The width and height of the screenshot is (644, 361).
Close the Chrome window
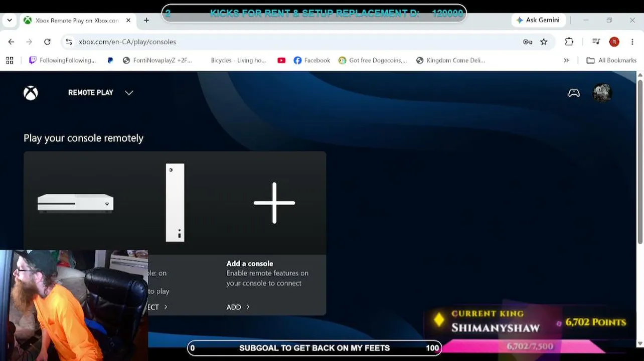[x=632, y=20]
